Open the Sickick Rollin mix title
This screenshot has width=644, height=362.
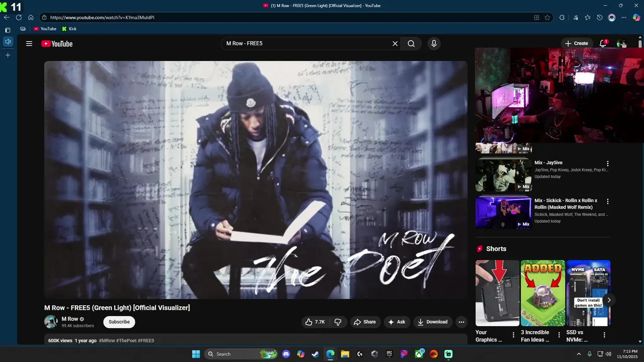566,204
